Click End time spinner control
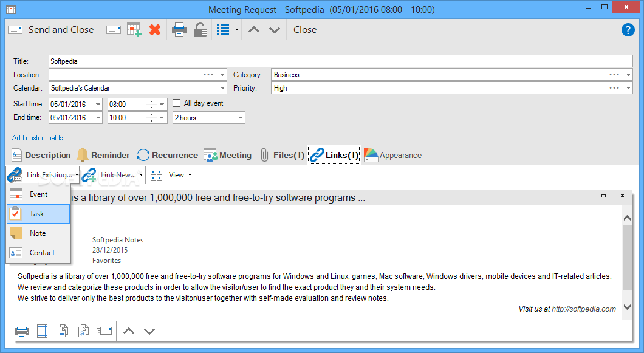 click(151, 117)
